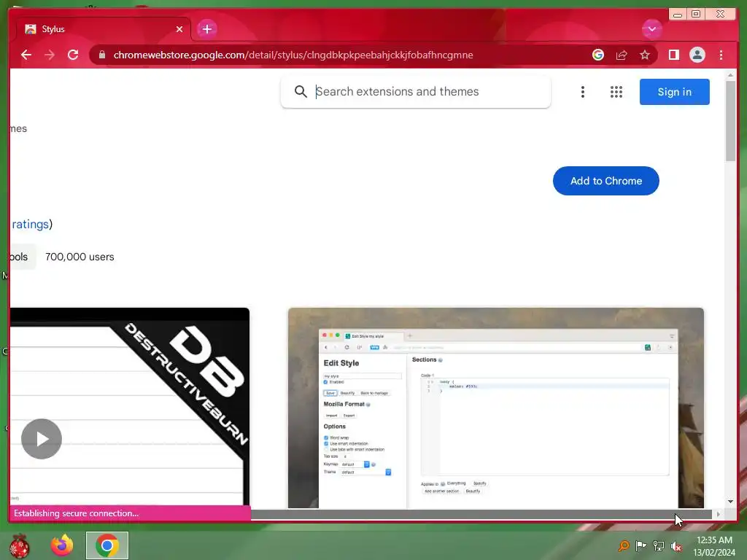Open Action Center flag icon
Viewport: 747px width, 560px height.
pos(640,545)
